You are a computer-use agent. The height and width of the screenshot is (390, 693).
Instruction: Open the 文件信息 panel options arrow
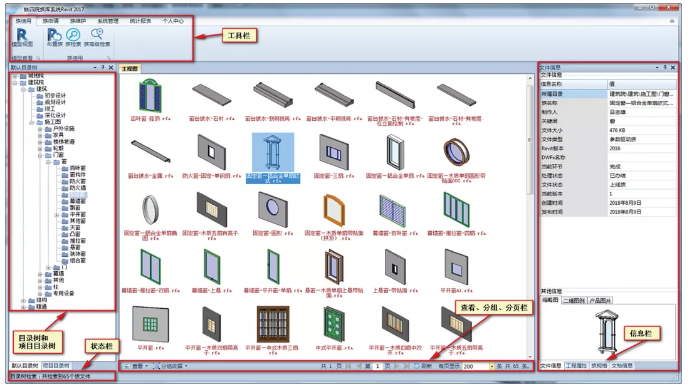coord(657,67)
